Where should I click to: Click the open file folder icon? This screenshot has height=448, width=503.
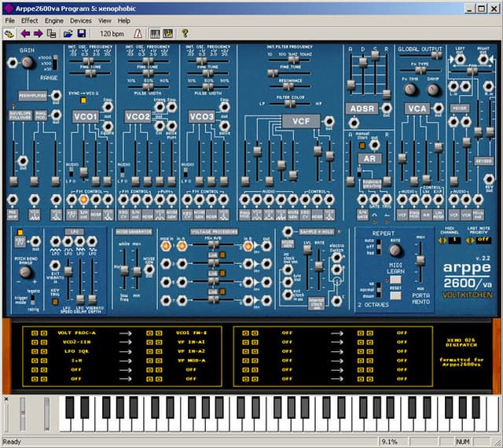(68, 34)
